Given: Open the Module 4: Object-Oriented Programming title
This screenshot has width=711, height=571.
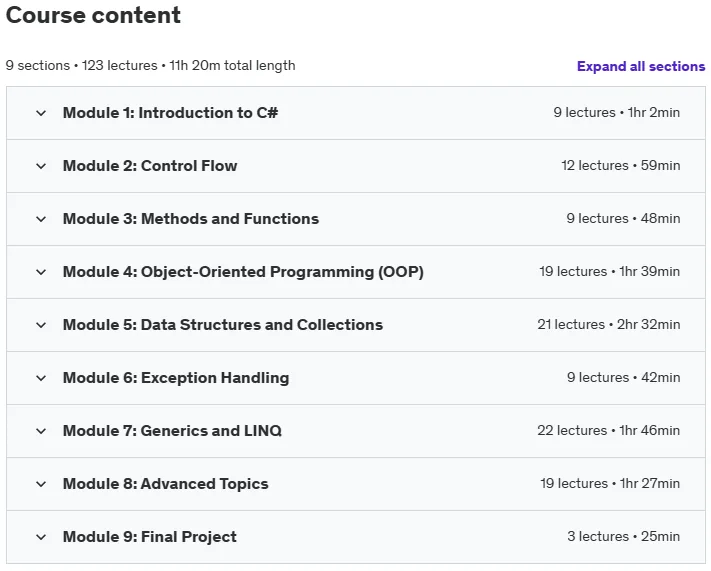Looking at the screenshot, I should click(243, 272).
